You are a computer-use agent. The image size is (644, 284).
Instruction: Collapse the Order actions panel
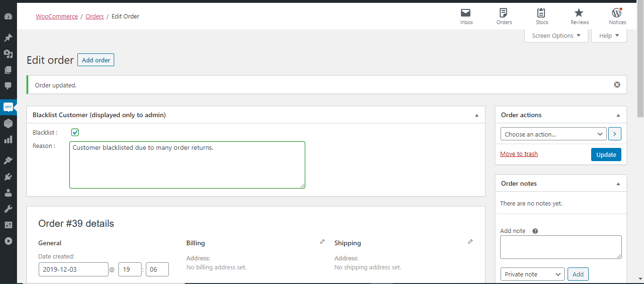[x=618, y=115]
